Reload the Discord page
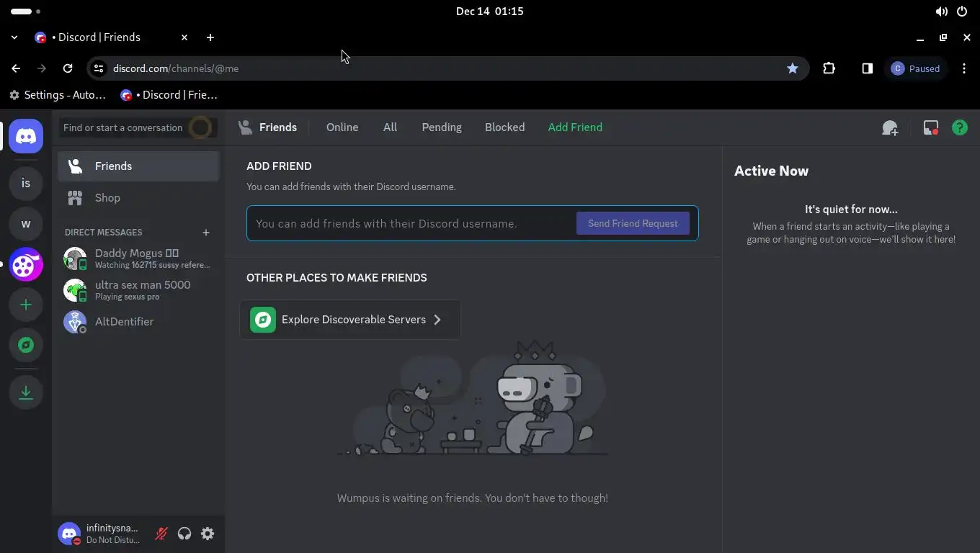Viewport: 980px width, 553px height. [x=68, y=68]
